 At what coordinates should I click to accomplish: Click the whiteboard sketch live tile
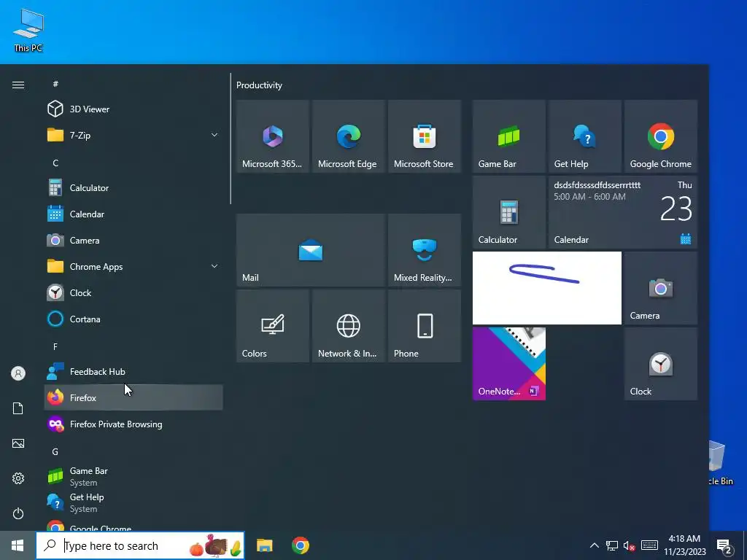pyautogui.click(x=547, y=288)
